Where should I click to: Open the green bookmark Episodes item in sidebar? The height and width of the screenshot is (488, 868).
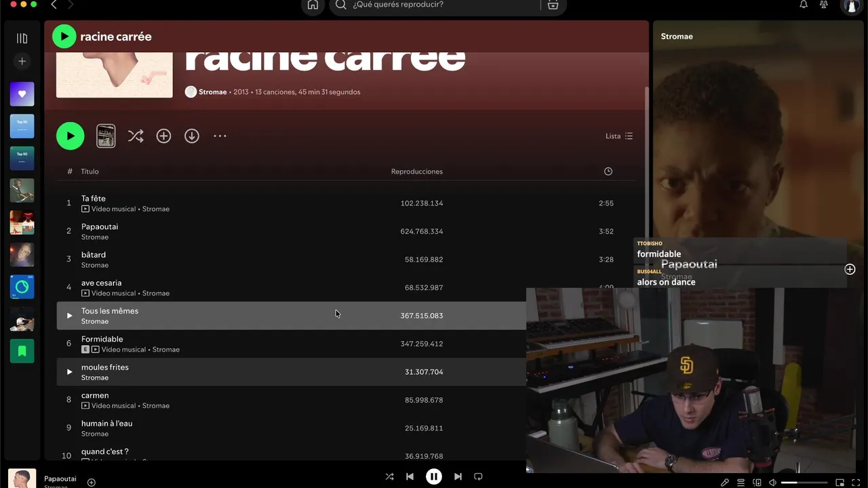point(22,350)
